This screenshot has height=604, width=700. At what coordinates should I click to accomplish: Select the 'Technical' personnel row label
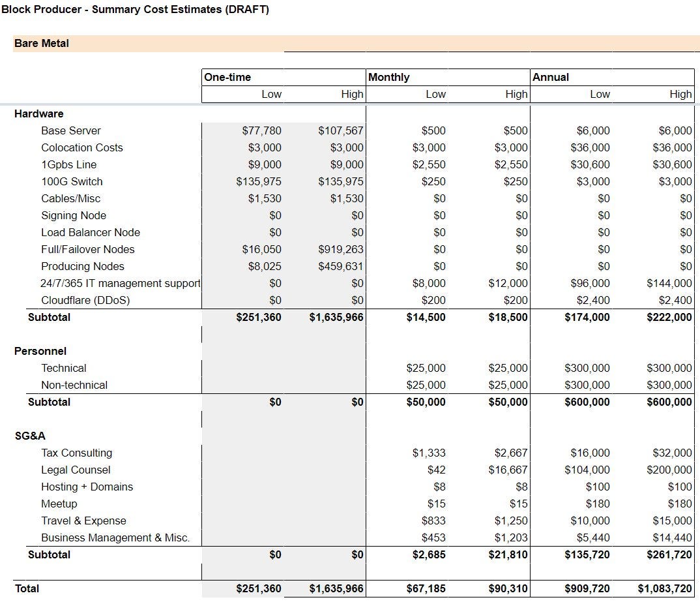coord(63,368)
